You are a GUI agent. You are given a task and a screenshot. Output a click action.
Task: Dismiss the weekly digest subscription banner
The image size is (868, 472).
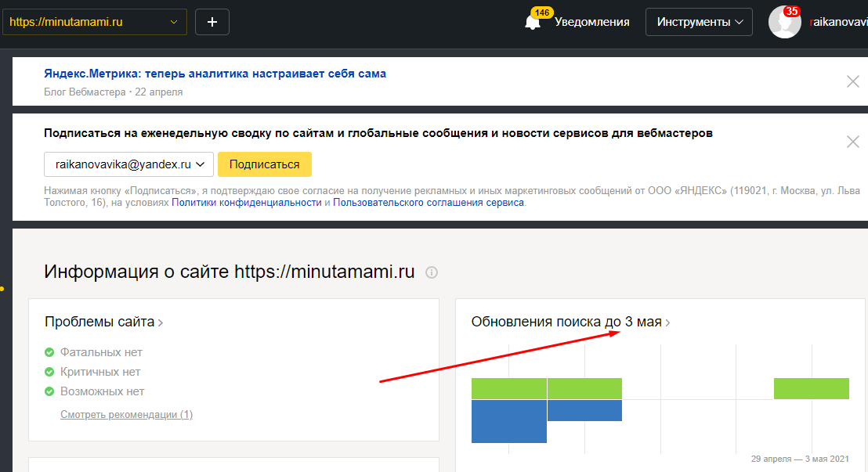[x=853, y=142]
